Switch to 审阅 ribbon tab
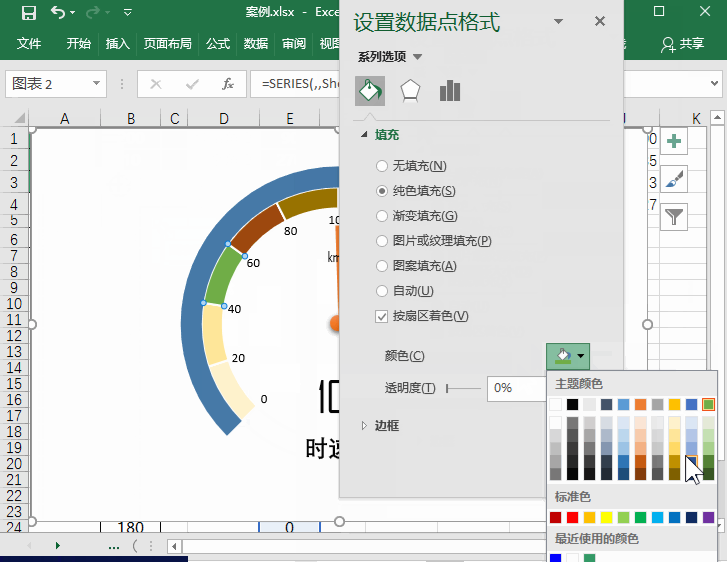This screenshot has height=562, width=727. point(294,44)
